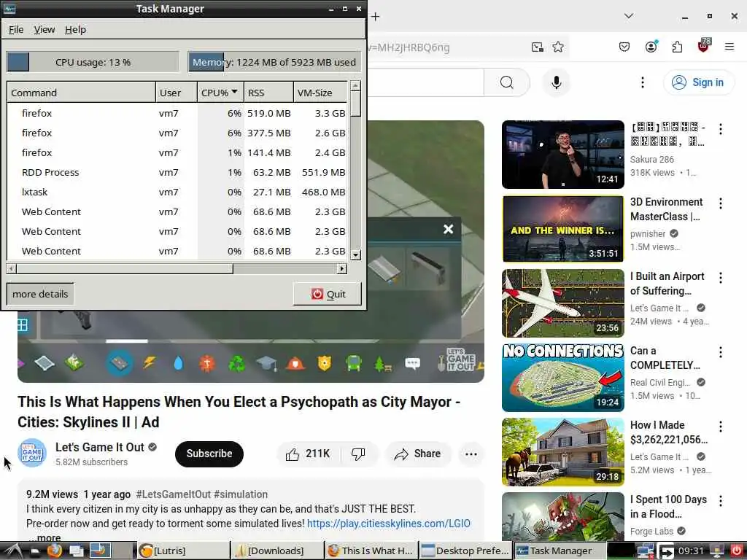Expand the description with ...more

(44, 537)
